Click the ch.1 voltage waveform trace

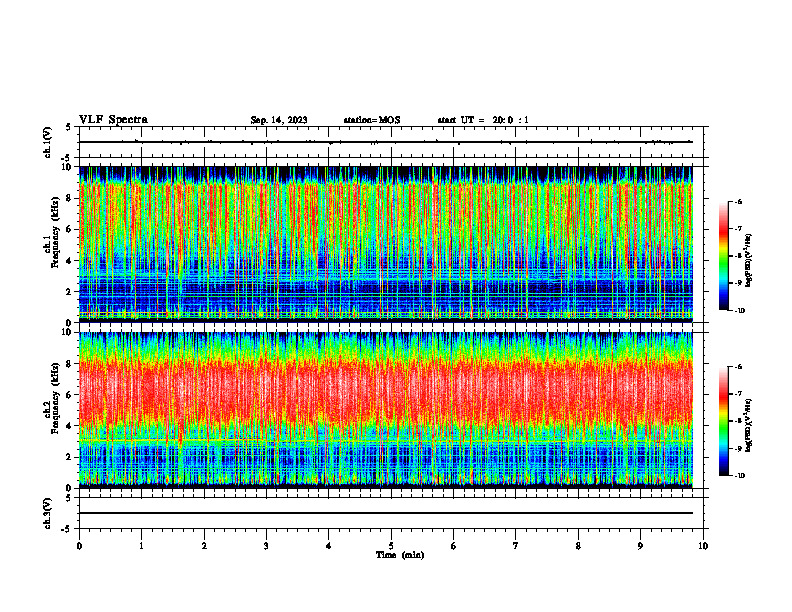(x=386, y=142)
